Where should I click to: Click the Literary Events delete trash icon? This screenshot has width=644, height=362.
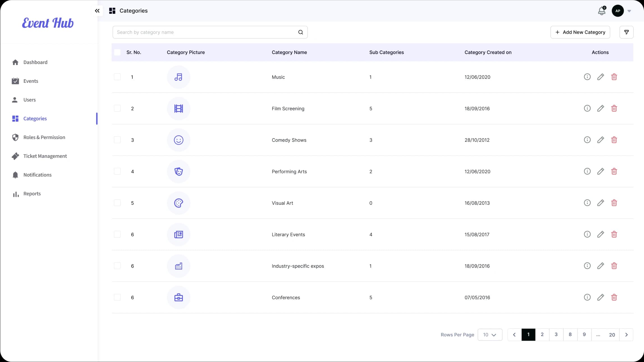[614, 234]
